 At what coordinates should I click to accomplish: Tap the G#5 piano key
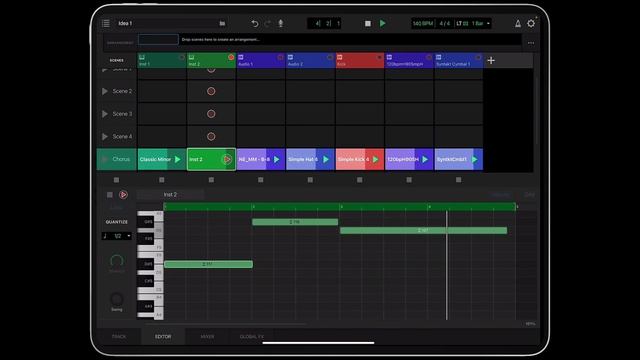coord(146,222)
